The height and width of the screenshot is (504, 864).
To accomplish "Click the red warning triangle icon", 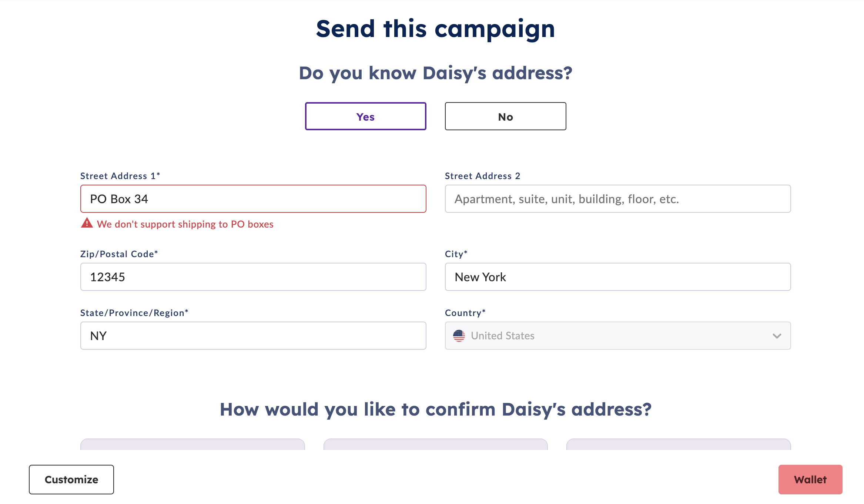I will pyautogui.click(x=87, y=223).
